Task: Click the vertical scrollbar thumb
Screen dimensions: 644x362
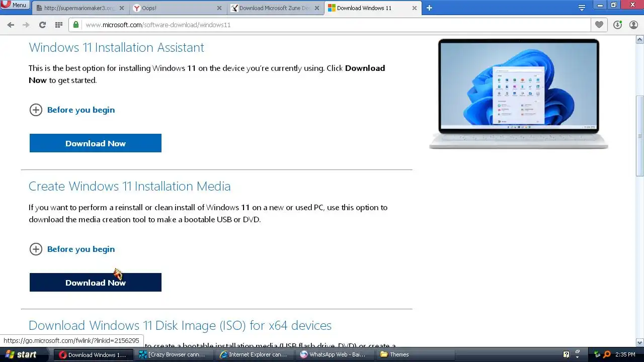Action: [x=640, y=136]
